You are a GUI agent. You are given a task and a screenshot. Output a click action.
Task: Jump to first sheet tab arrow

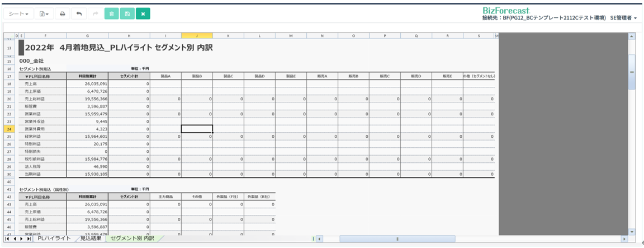(7, 238)
